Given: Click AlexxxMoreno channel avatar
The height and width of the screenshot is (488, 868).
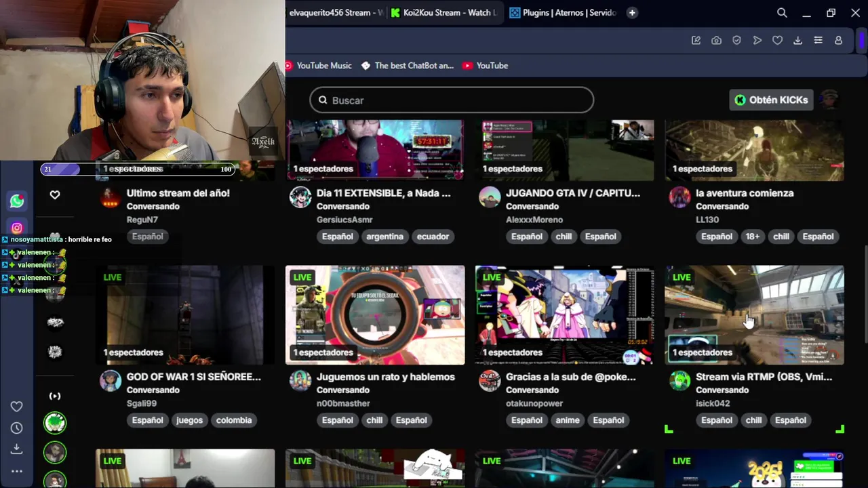Looking at the screenshot, I should 490,197.
